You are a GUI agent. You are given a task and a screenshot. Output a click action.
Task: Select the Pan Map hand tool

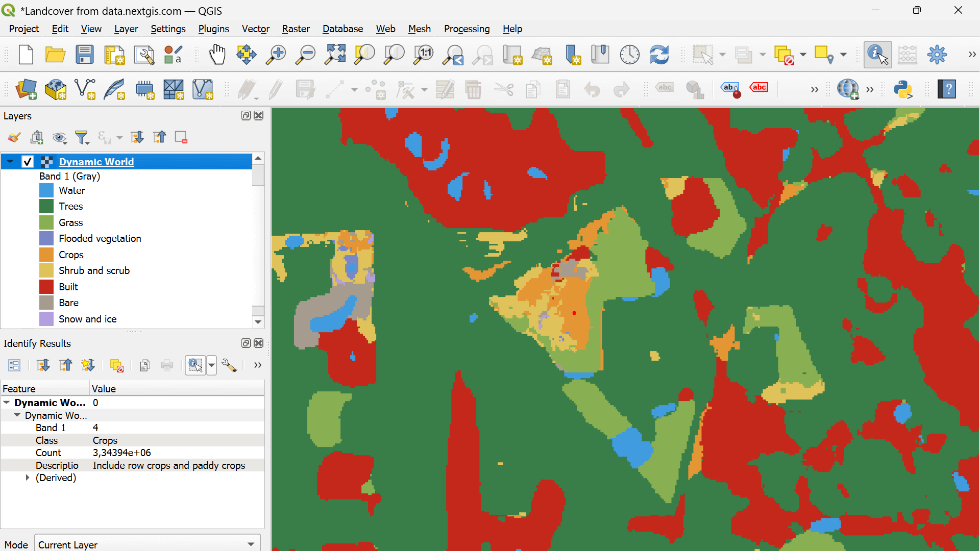217,55
